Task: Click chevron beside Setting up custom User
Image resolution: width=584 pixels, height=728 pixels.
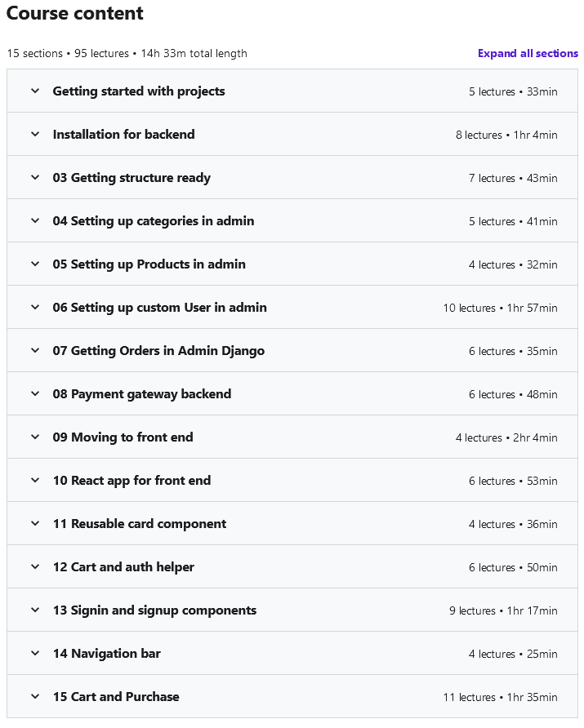Action: (35, 307)
